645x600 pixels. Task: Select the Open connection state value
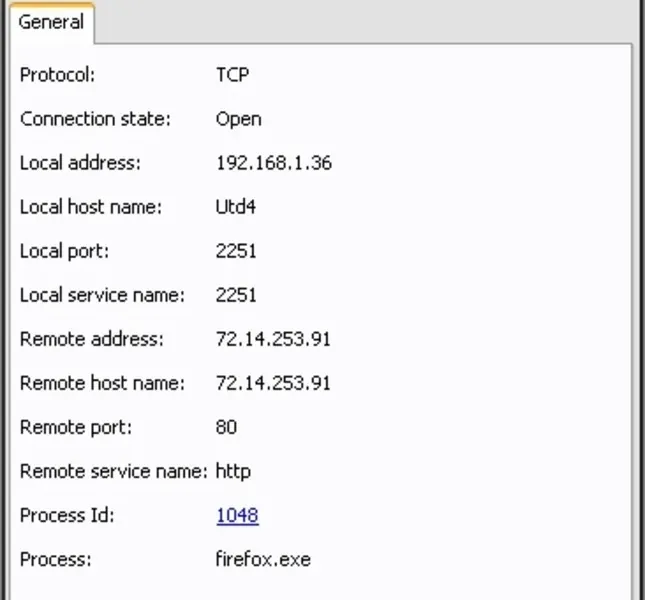[238, 119]
